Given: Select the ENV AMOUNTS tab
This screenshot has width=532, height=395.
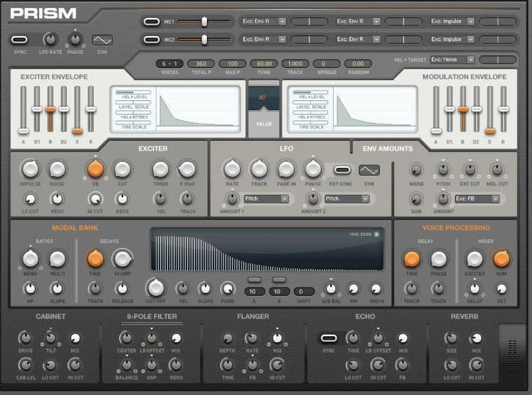Looking at the screenshot, I should point(388,149).
